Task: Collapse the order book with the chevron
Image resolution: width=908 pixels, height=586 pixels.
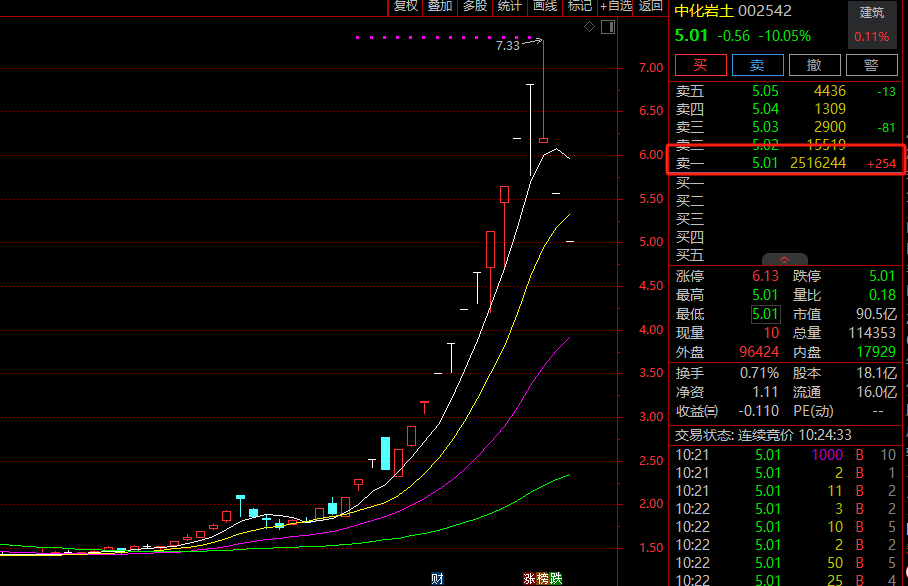Action: [x=784, y=259]
